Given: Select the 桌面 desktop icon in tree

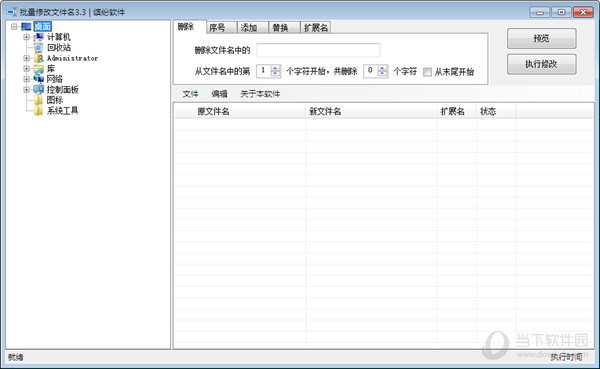Looking at the screenshot, I should [26, 26].
